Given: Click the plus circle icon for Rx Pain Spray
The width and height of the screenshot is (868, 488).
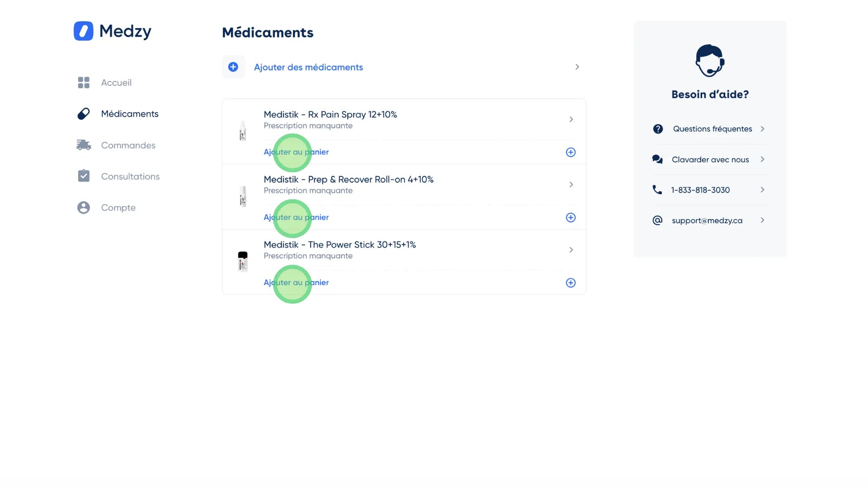Looking at the screenshot, I should 571,152.
